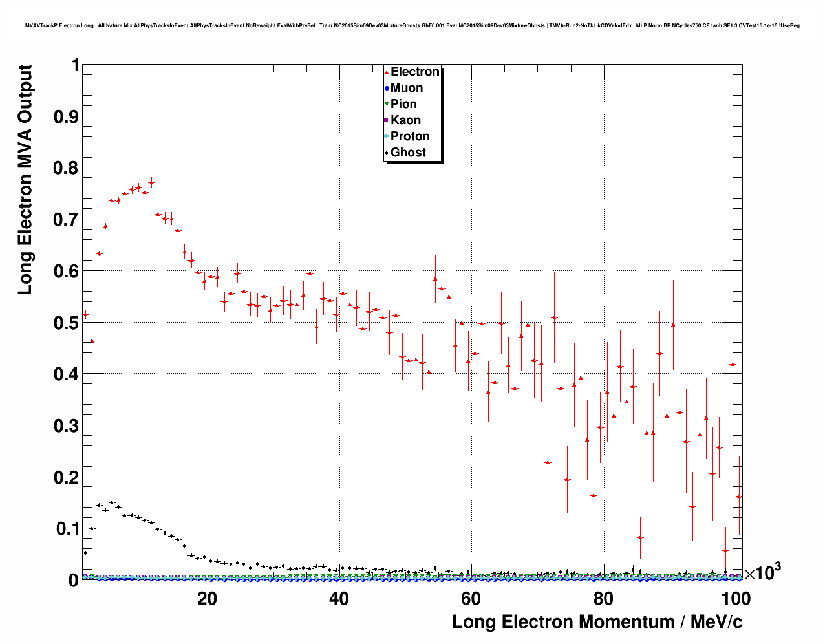
Task: Click the y-axis label 0.3
Action: pyautogui.click(x=67, y=425)
